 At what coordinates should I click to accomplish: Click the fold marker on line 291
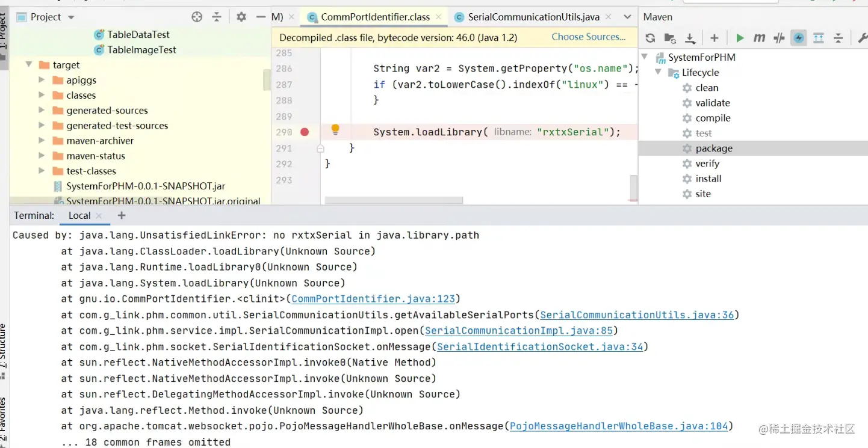point(320,148)
